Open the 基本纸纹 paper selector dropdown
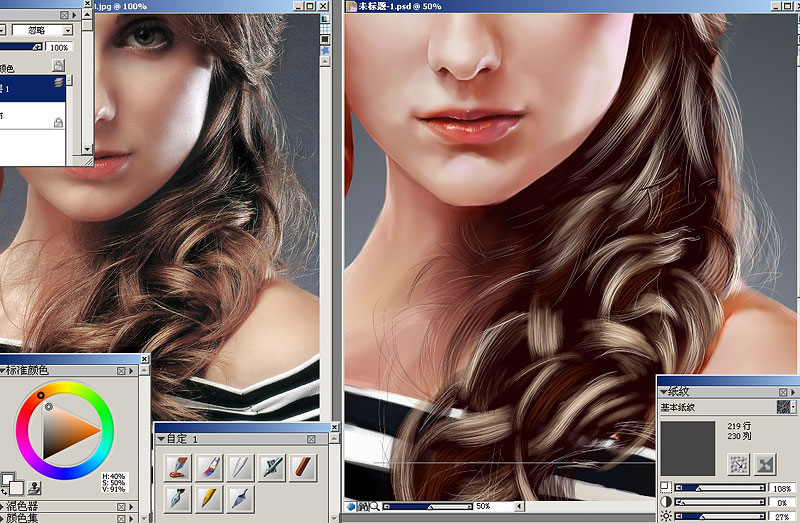The image size is (800, 523). point(786,407)
